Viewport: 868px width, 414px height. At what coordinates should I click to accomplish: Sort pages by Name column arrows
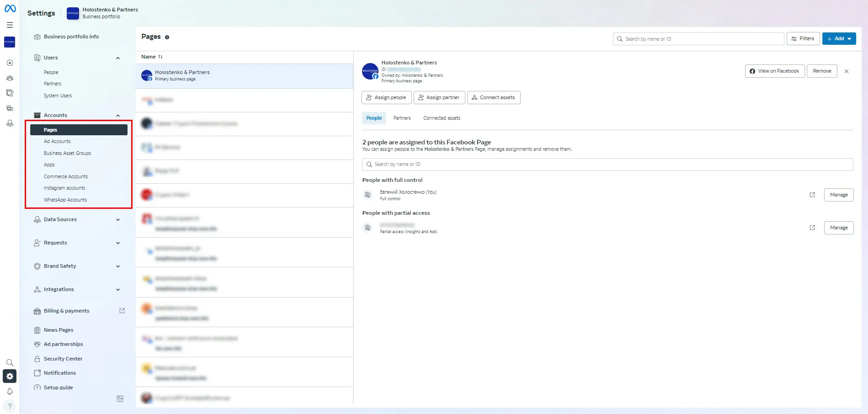point(160,57)
